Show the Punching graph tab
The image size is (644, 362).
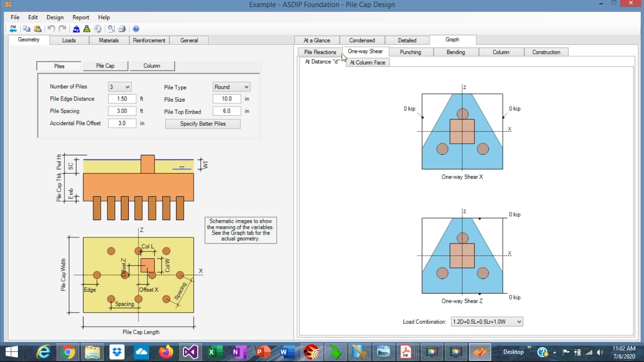point(411,52)
